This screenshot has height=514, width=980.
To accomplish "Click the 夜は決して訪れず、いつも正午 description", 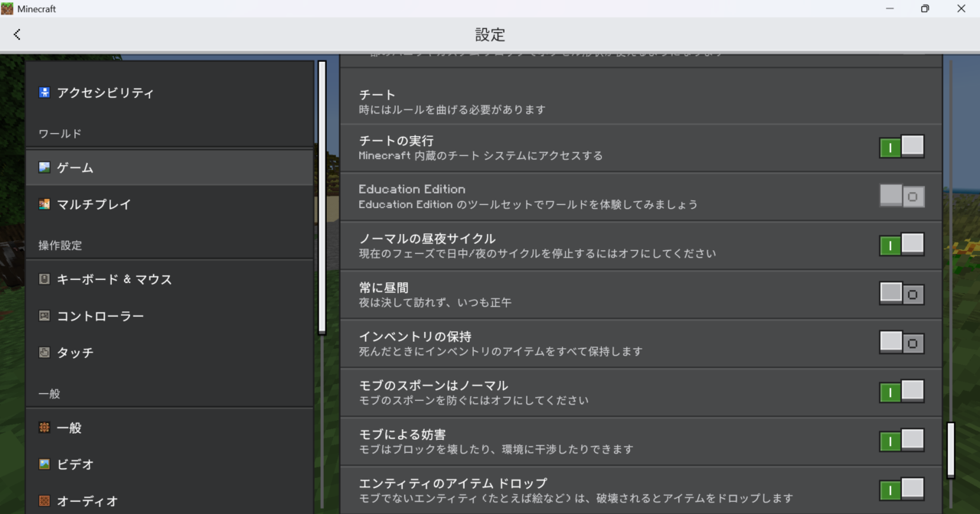I will [x=436, y=303].
